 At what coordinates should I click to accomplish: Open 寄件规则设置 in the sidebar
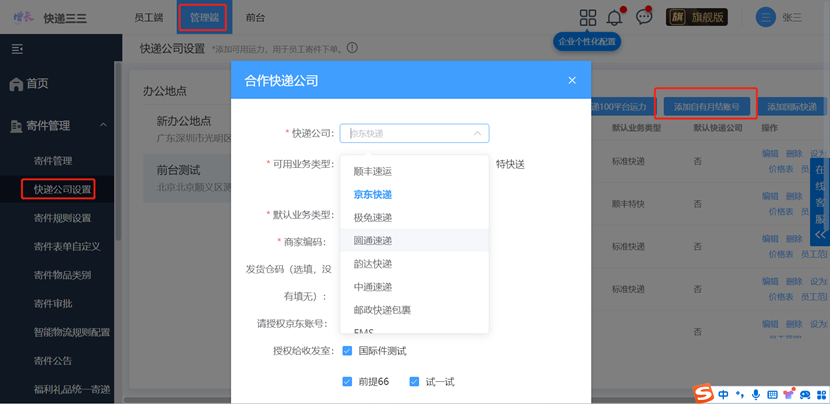click(x=62, y=218)
